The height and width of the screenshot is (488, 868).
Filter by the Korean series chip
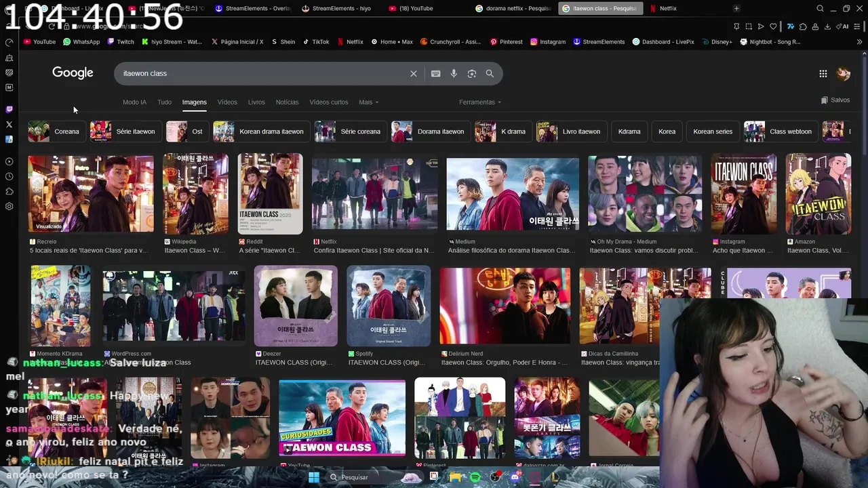click(x=713, y=131)
